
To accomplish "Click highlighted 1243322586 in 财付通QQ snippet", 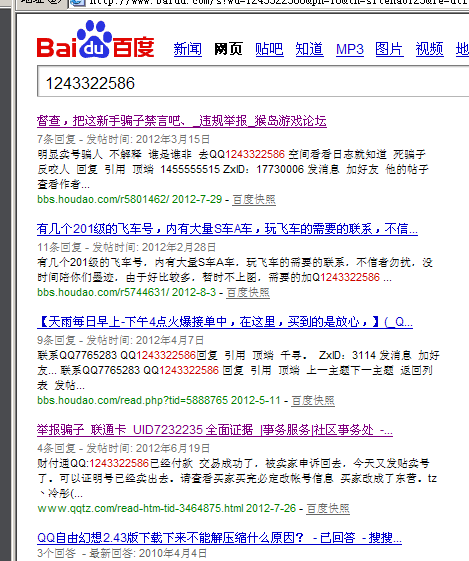I will click(119, 463).
